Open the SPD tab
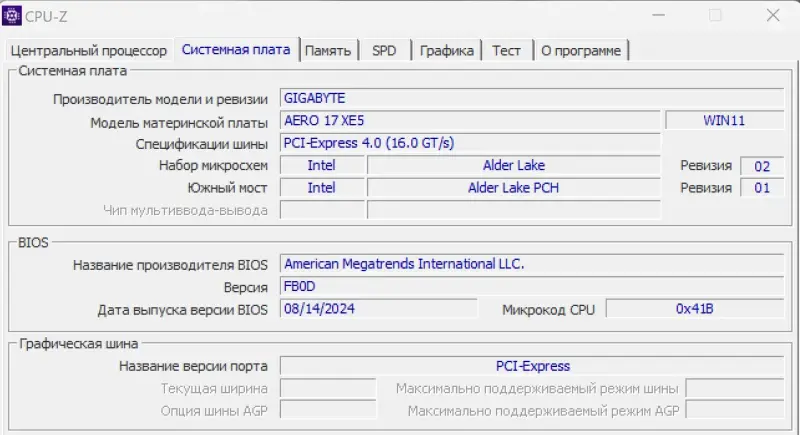The height and width of the screenshot is (435, 800). click(x=384, y=51)
